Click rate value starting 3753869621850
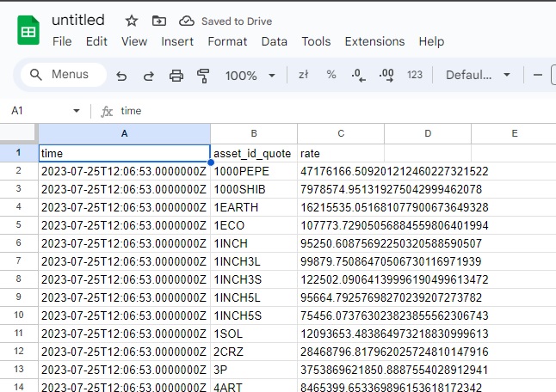Screen dimensions: 556x392 click(x=394, y=370)
